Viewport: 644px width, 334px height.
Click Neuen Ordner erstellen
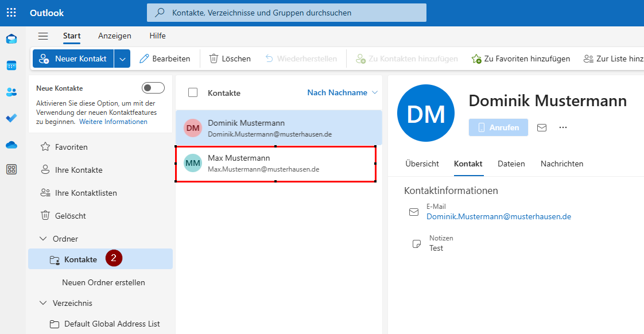pyautogui.click(x=103, y=283)
